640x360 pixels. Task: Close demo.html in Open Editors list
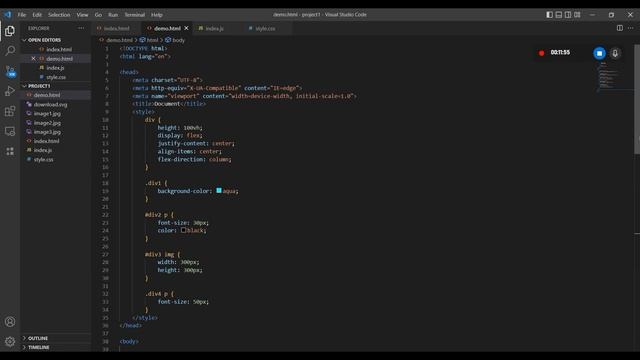33,58
